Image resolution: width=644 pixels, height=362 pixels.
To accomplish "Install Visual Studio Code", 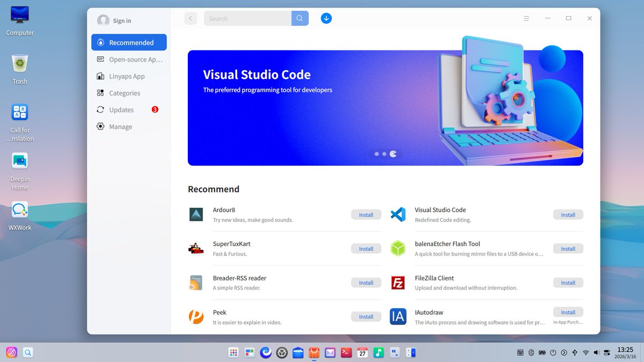I will point(568,214).
